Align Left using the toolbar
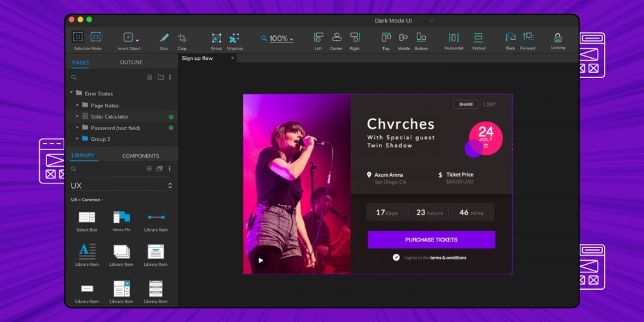 click(x=318, y=37)
